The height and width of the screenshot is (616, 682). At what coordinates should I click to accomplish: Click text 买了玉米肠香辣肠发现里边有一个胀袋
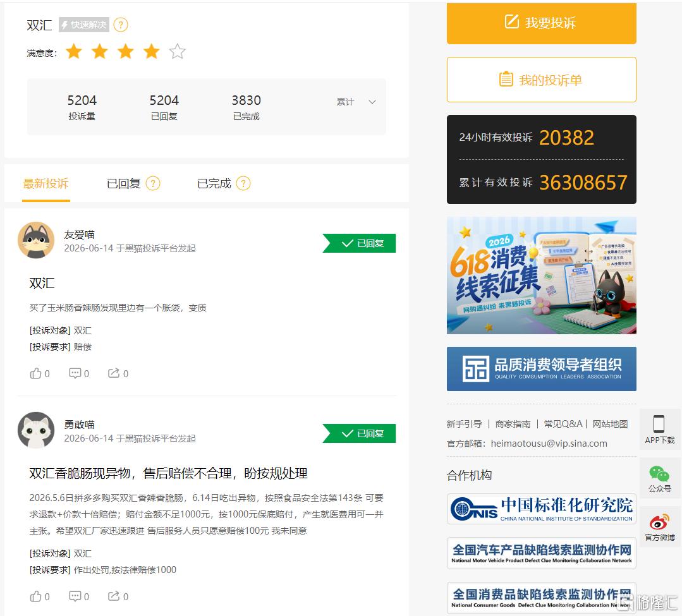point(118,308)
